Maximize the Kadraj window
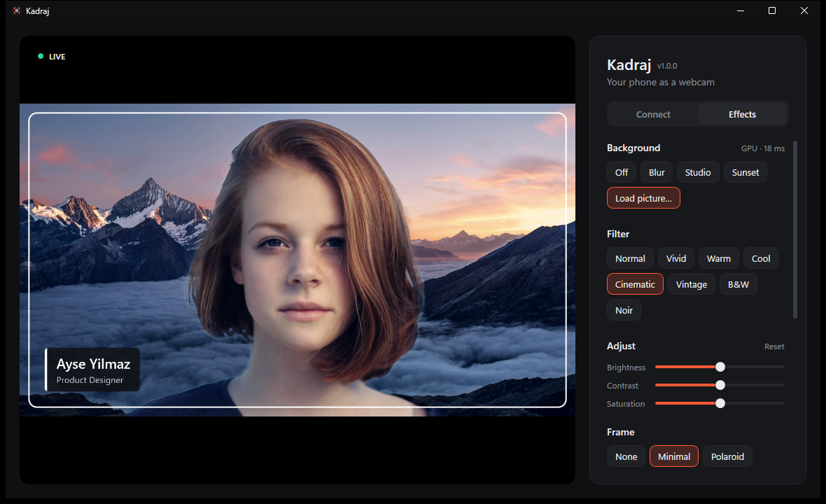826x504 pixels. pyautogui.click(x=771, y=10)
